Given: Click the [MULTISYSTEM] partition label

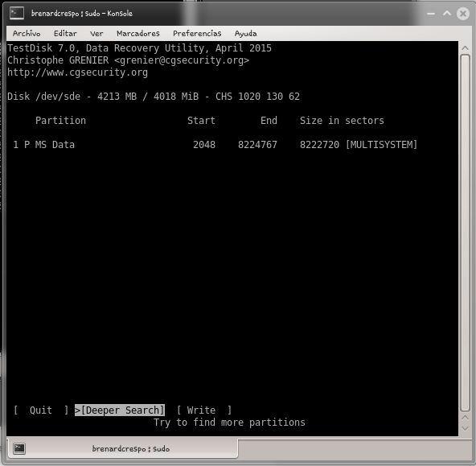Looking at the screenshot, I should [x=381, y=145].
